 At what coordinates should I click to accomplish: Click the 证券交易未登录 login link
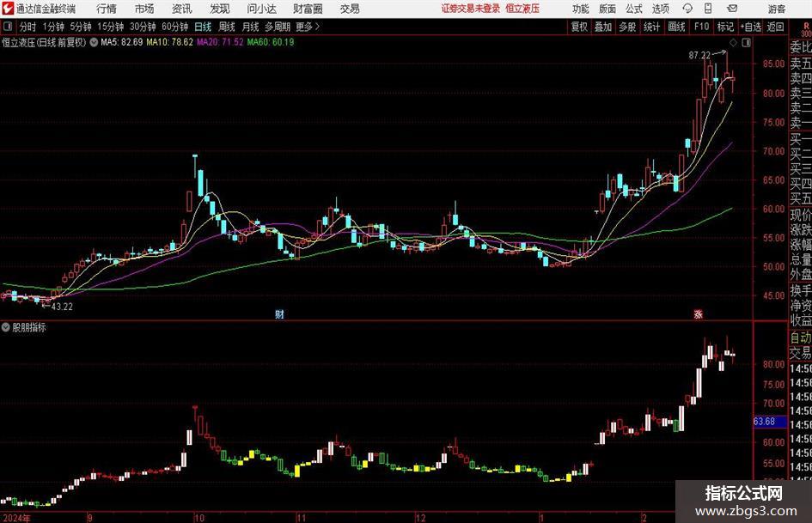point(471,9)
